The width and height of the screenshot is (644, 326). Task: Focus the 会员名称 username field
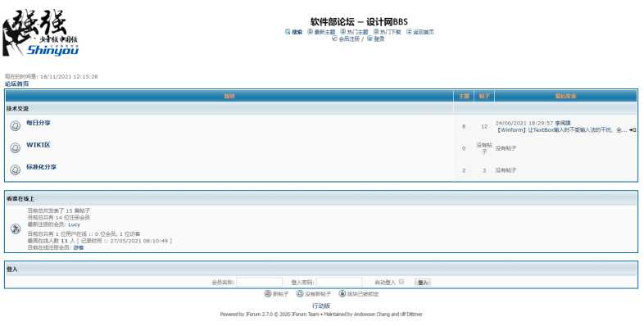(x=259, y=282)
